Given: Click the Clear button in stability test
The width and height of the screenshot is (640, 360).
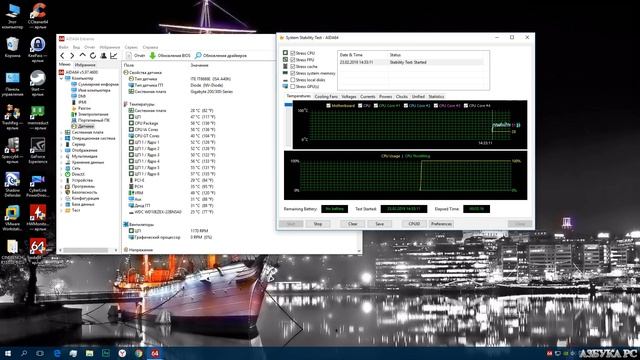Looking at the screenshot, I should tap(353, 224).
